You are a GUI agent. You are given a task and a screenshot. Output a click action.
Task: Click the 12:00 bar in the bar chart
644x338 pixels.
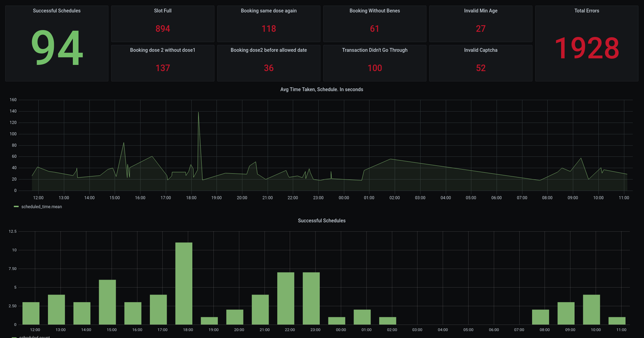(31, 313)
